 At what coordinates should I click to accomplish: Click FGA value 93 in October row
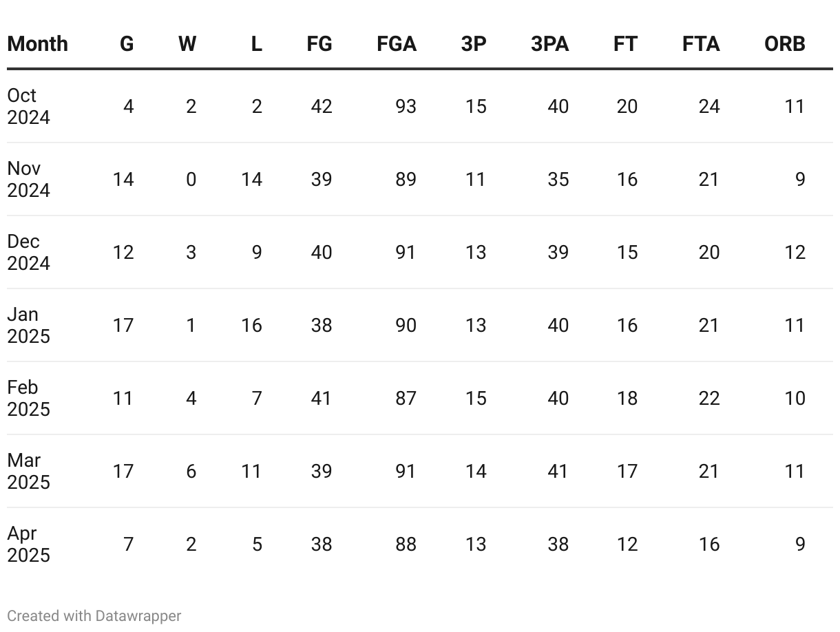point(406,106)
